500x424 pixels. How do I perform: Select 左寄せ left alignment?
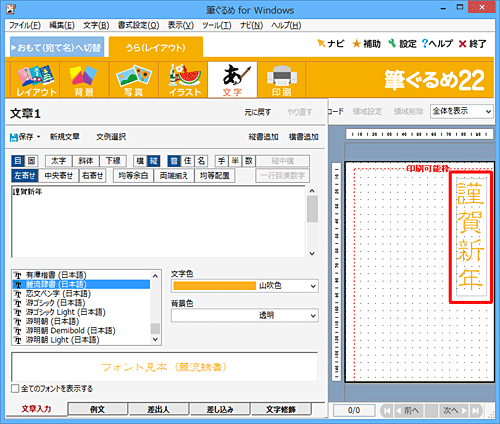25,176
